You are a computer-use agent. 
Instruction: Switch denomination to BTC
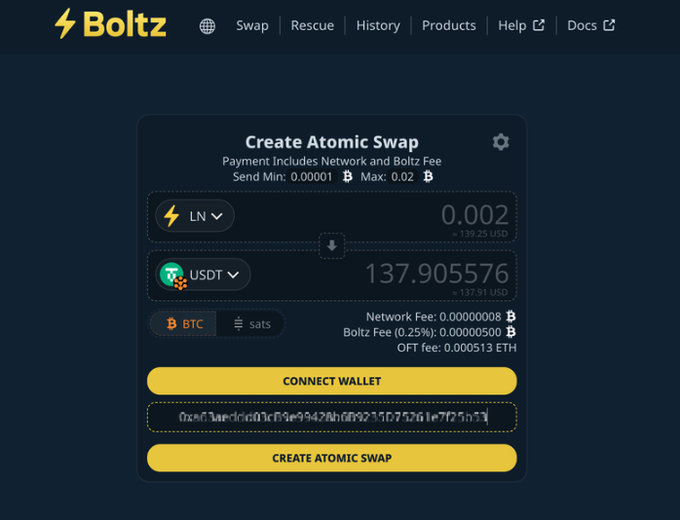(x=185, y=324)
